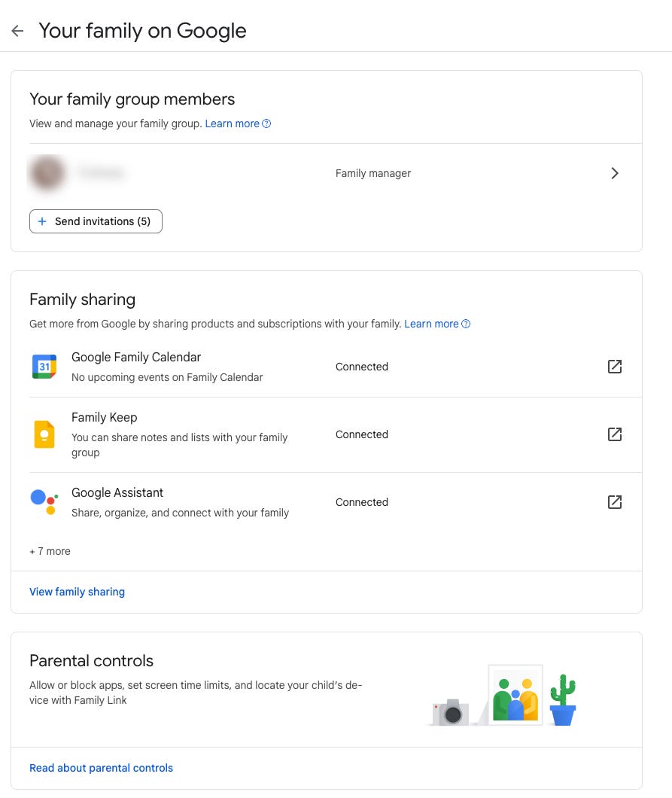Click the help icon beside family group Learn more

tap(266, 123)
